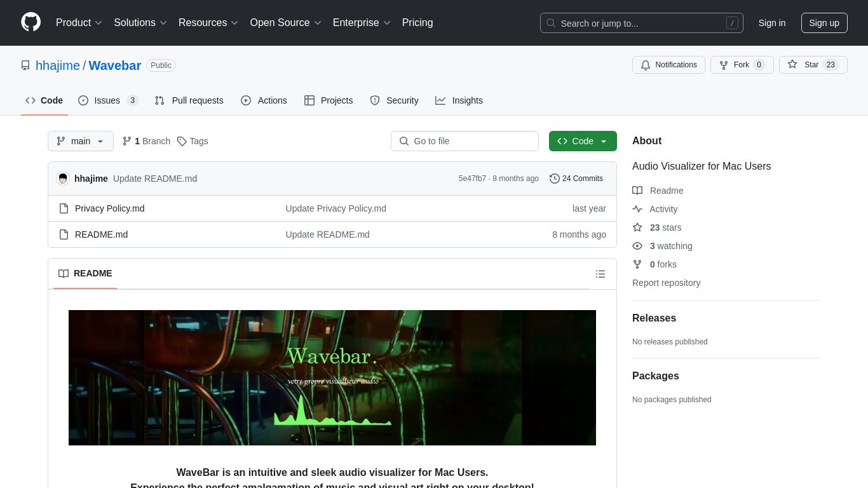
Task: Select the README tab heading
Action: click(x=85, y=273)
